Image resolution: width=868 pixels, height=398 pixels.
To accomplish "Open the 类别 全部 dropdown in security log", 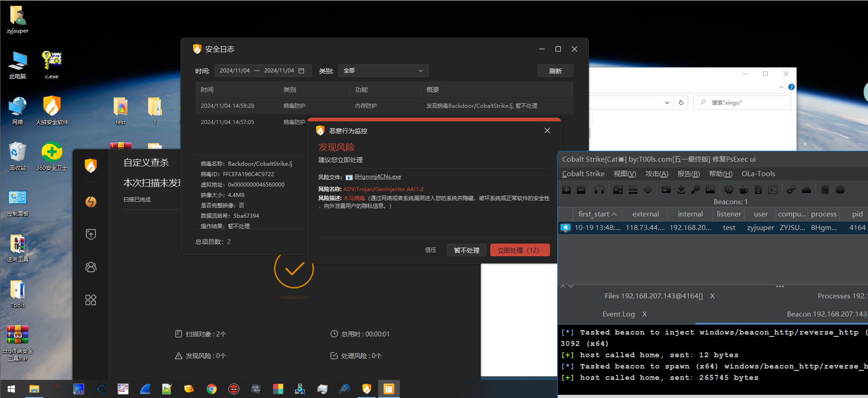I will [x=383, y=71].
